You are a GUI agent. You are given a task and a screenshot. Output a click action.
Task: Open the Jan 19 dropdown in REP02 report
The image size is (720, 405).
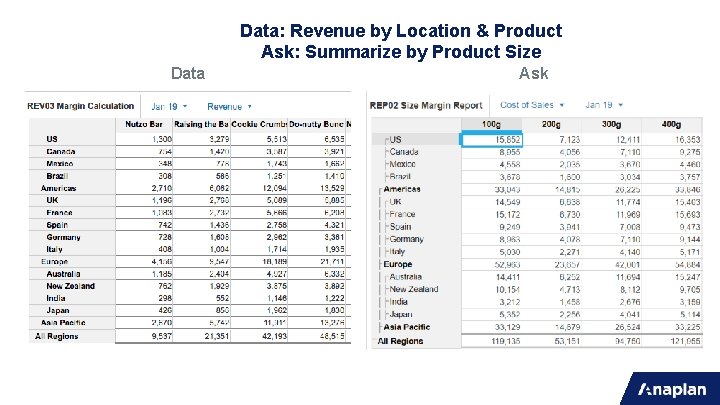coord(604,105)
